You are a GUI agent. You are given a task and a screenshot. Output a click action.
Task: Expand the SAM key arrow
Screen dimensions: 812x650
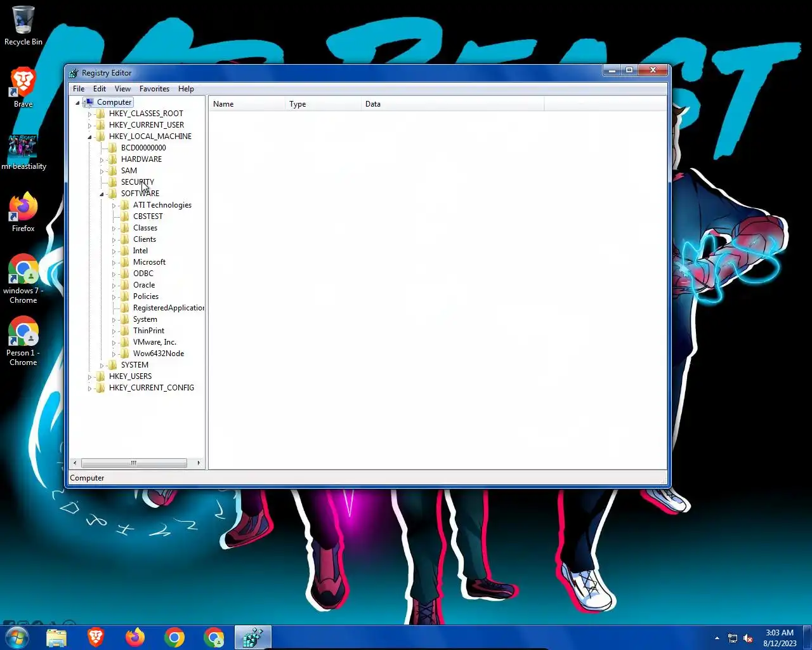pyautogui.click(x=101, y=171)
